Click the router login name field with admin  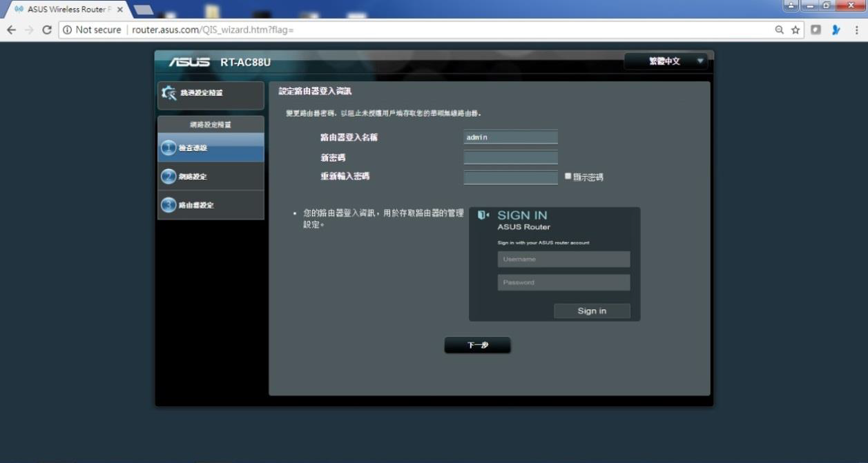(510, 137)
